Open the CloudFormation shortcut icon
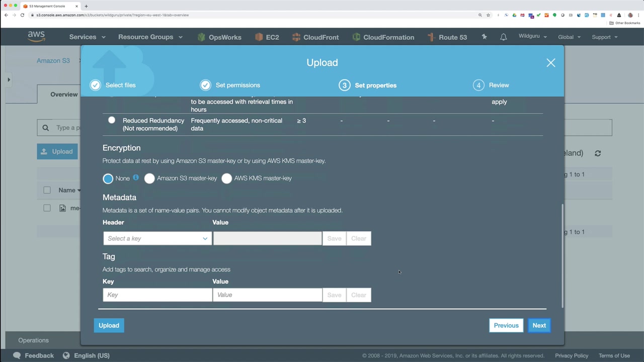 click(x=356, y=37)
